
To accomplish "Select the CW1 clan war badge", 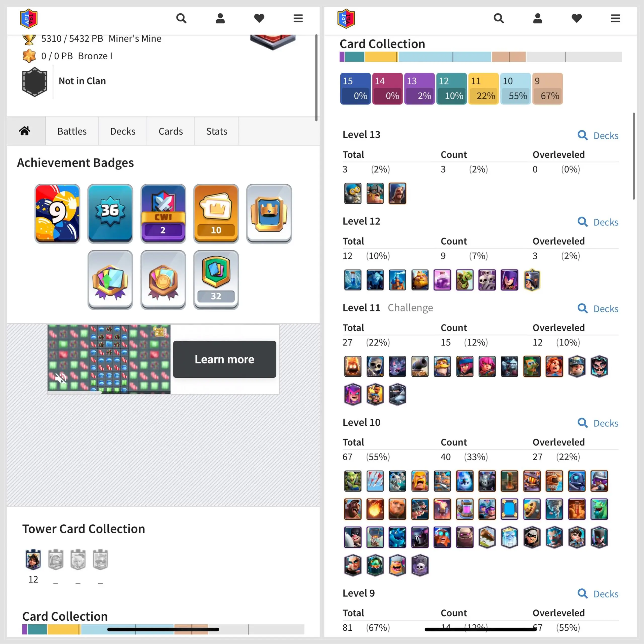I will click(x=163, y=213).
